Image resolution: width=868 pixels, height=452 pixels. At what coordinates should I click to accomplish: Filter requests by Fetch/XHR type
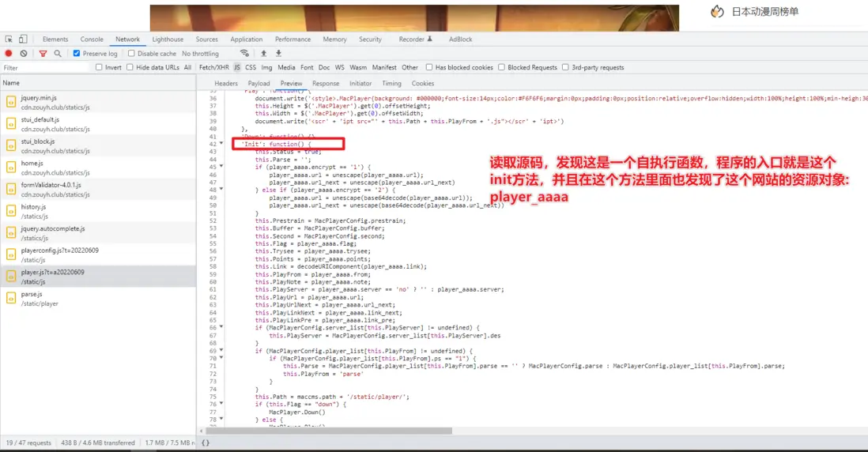(x=213, y=67)
